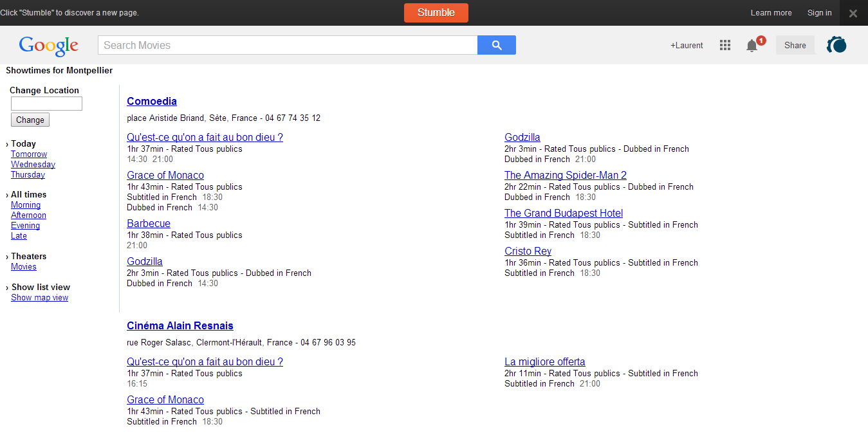Open The Amazing Spider-Man 2 link

pyautogui.click(x=566, y=175)
